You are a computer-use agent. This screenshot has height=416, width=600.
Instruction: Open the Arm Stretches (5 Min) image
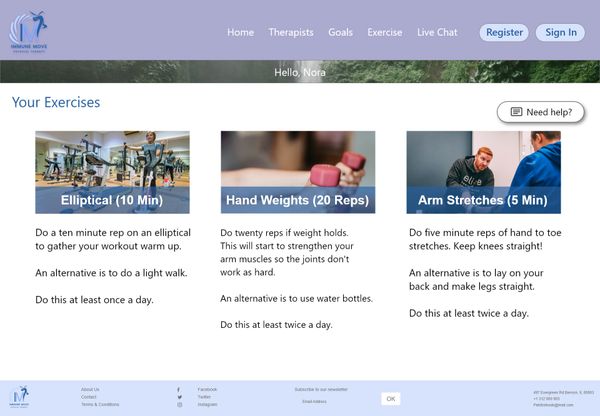(483, 172)
